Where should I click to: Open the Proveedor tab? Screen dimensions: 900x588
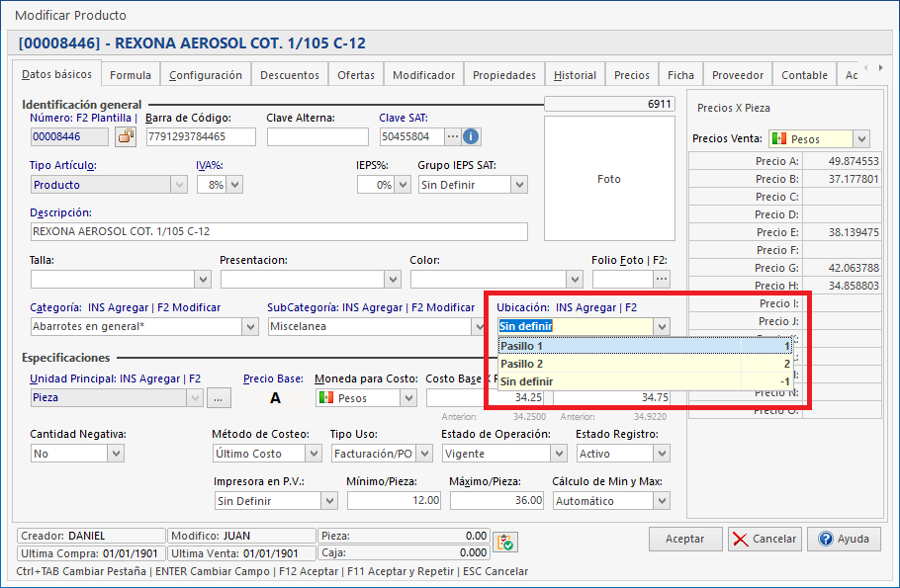pos(738,75)
